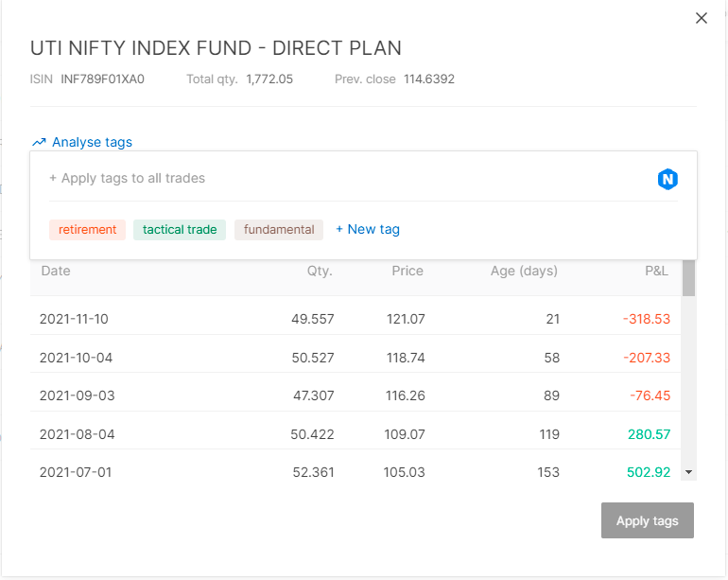The height and width of the screenshot is (580, 728).
Task: Click the blue N hexagon icon
Action: (x=667, y=179)
